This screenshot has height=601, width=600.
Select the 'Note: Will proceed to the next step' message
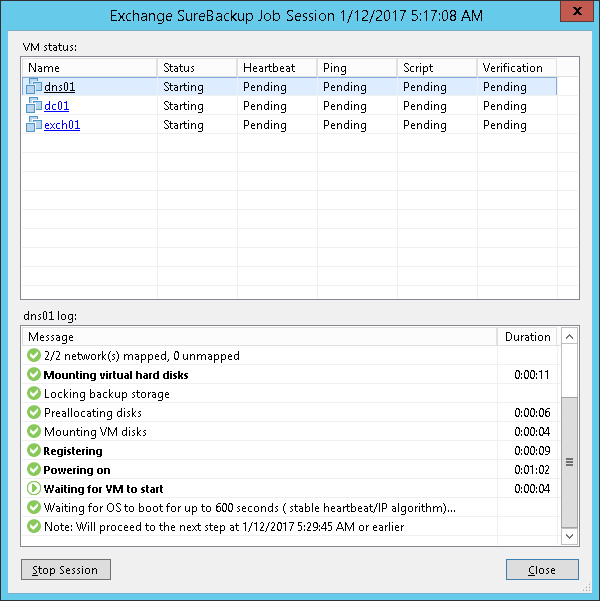(x=224, y=527)
